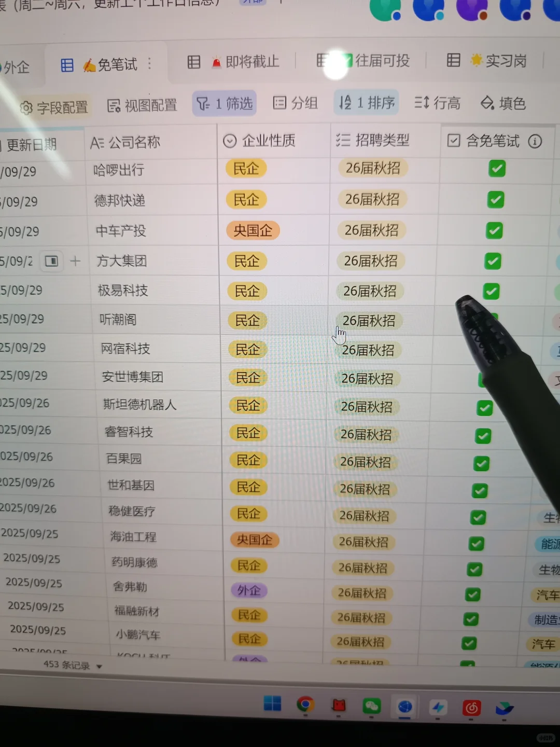Open the 填色 fill color tool
The image size is (560, 747).
[503, 103]
